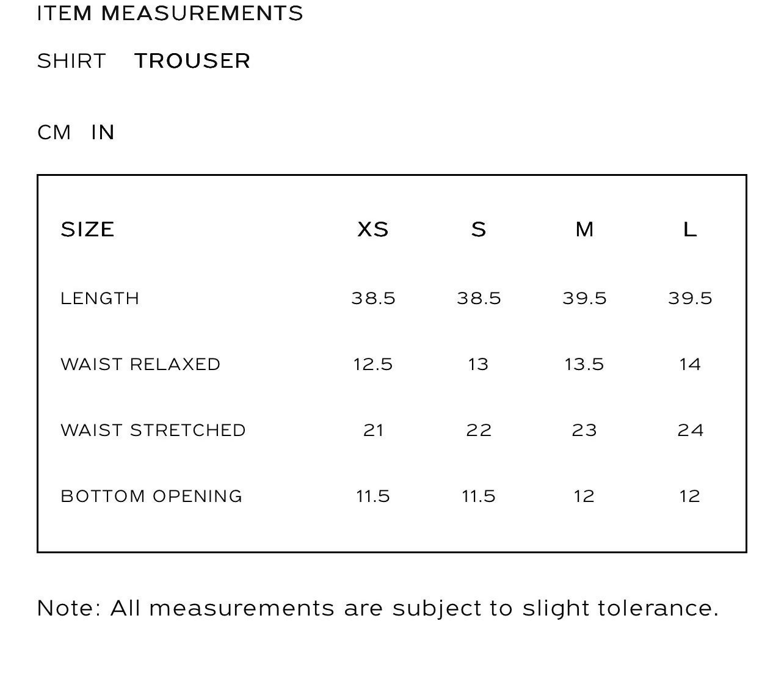Screen dimensions: 784x687
Task: Select the LENGTH row label
Action: [x=100, y=298]
